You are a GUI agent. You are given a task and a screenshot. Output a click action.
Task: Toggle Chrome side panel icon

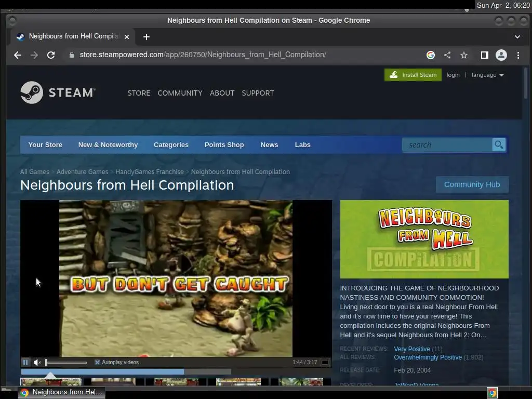(x=485, y=55)
